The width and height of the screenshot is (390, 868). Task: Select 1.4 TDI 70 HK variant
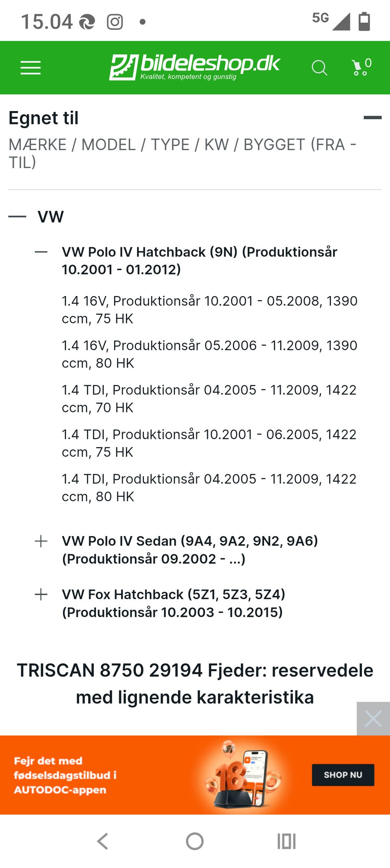click(x=209, y=399)
